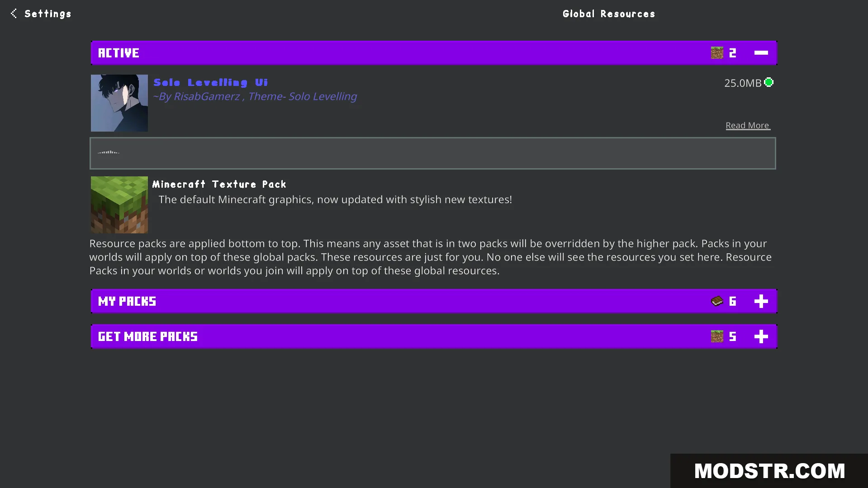Click the Minecraft Texture Pack title
Screen dimensions: 868x488
tap(219, 184)
